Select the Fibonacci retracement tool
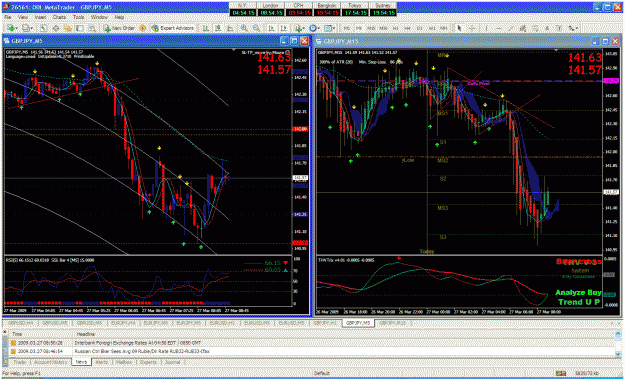625x379 pixels. [x=535, y=28]
